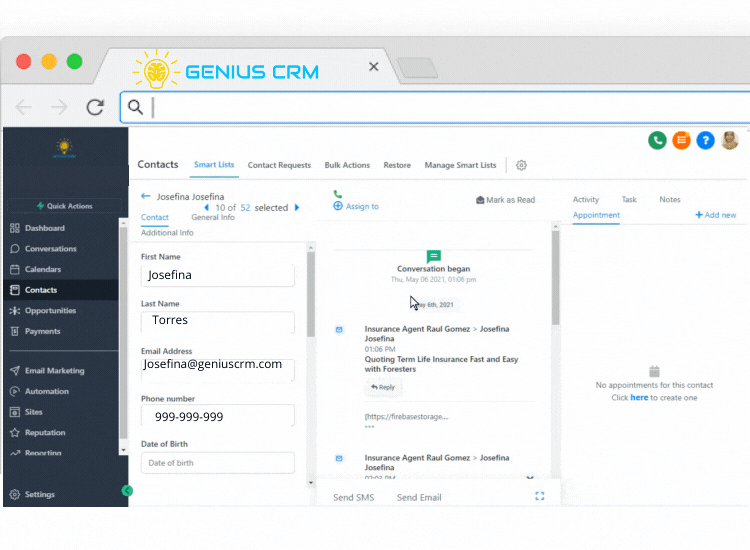Image resolution: width=750 pixels, height=550 pixels.
Task: Switch to Bulk Actions tab
Action: point(347,165)
